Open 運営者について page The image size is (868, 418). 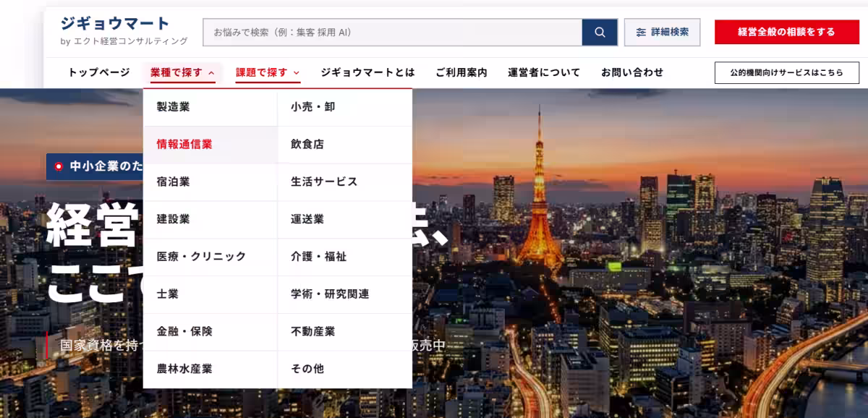coord(544,72)
